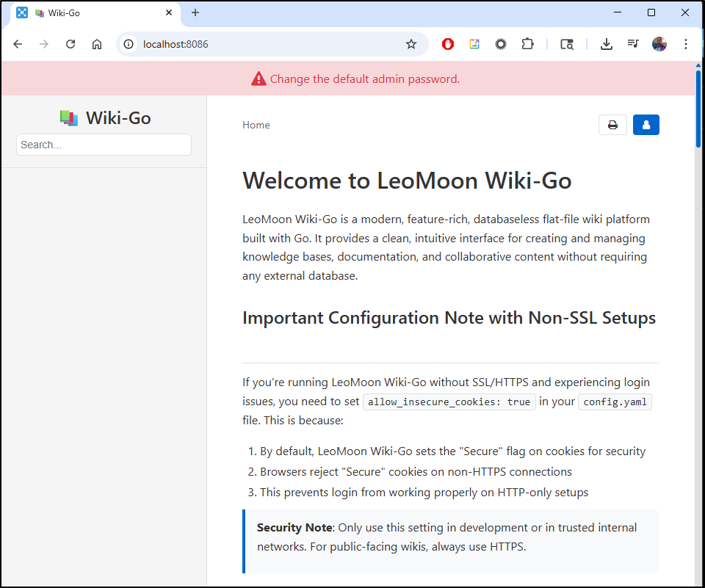The width and height of the screenshot is (705, 588).
Task: Click the browser forward arrow
Action: tap(43, 44)
